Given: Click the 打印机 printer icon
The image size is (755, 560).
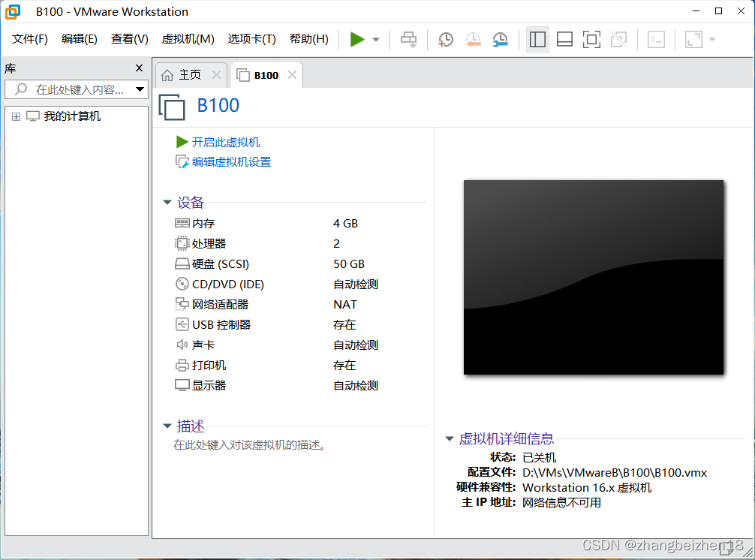Looking at the screenshot, I should (182, 366).
